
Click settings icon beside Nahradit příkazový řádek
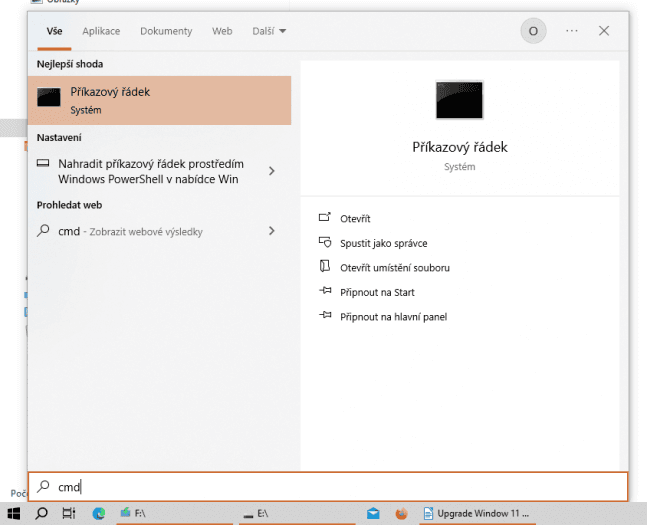point(43,163)
